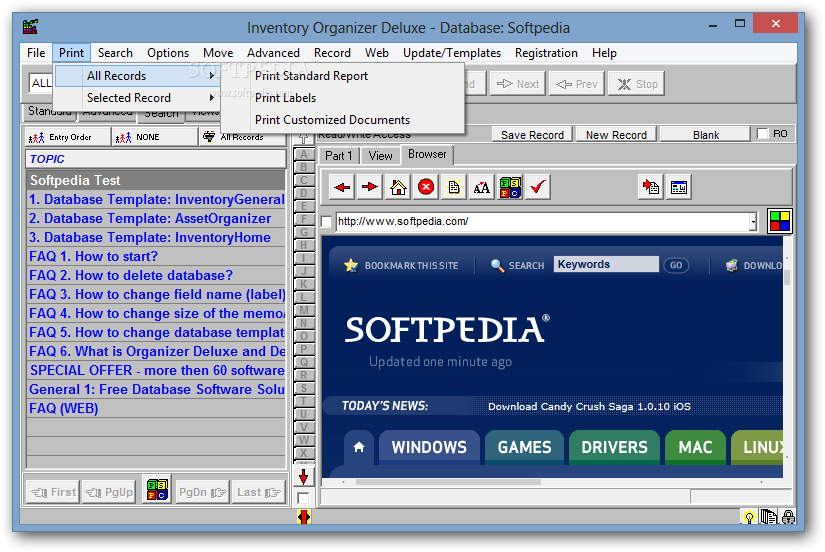This screenshot has width=825, height=552.
Task: Open the Entry Order sort selector
Action: tap(67, 137)
